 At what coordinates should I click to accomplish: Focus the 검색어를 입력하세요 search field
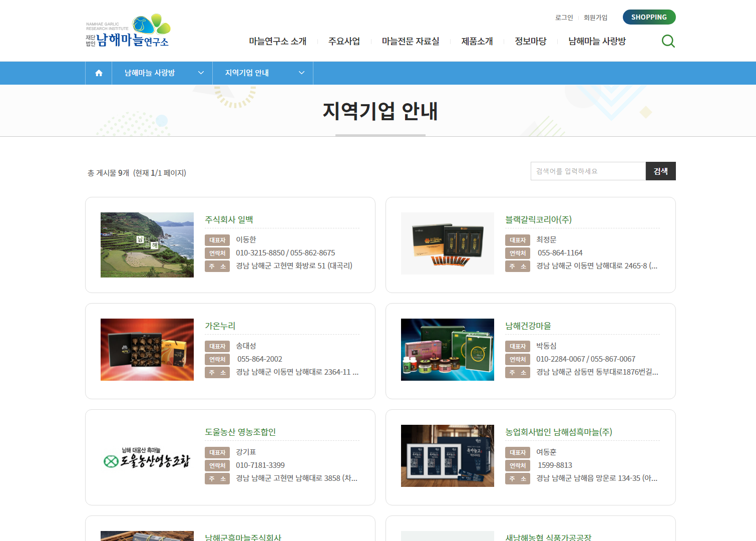[x=588, y=171]
